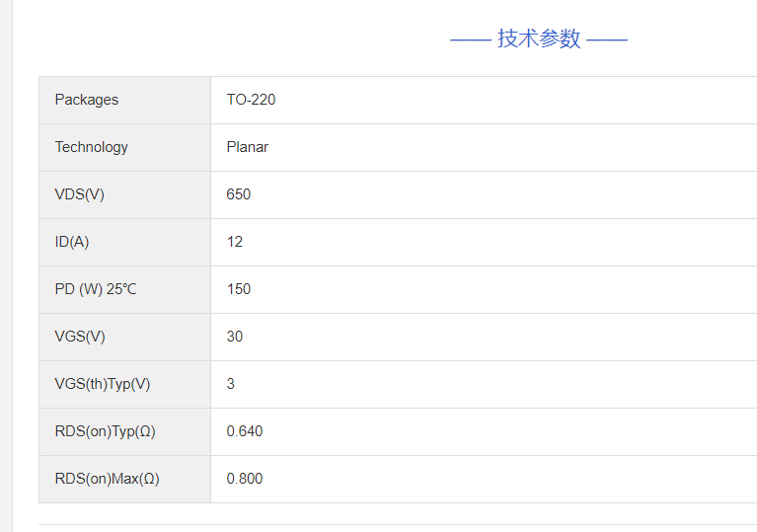Select the 0.640 RDS(on) typical value
Image resolution: width=757 pixels, height=532 pixels.
(245, 431)
